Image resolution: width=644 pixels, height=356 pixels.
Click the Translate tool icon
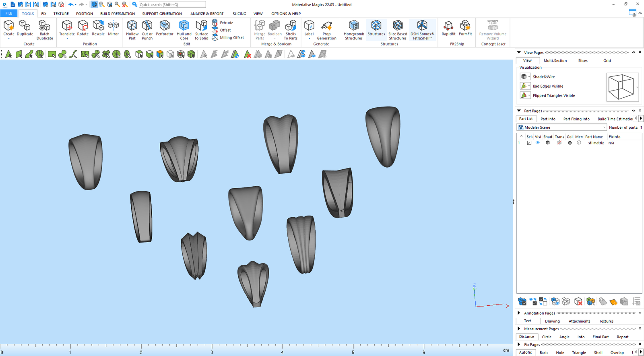coord(67,26)
